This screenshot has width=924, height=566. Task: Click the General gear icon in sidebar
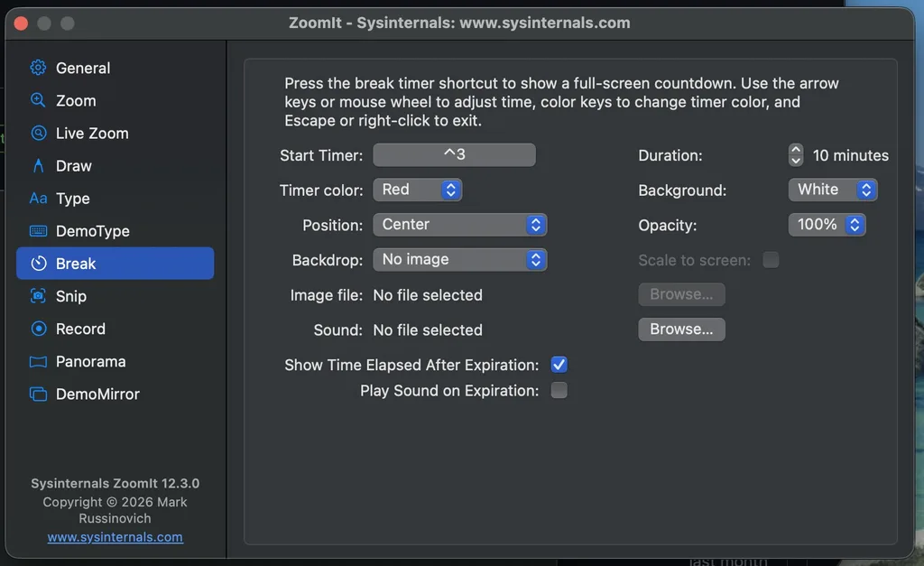click(x=38, y=68)
